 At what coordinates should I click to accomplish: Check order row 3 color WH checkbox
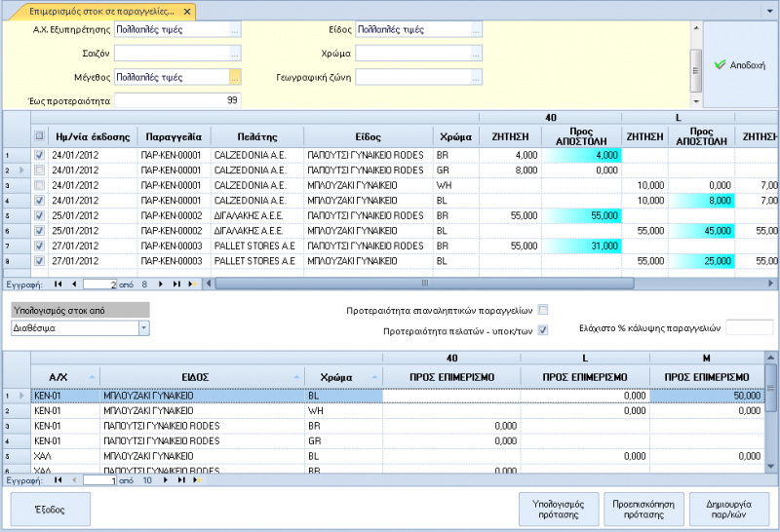(39, 185)
